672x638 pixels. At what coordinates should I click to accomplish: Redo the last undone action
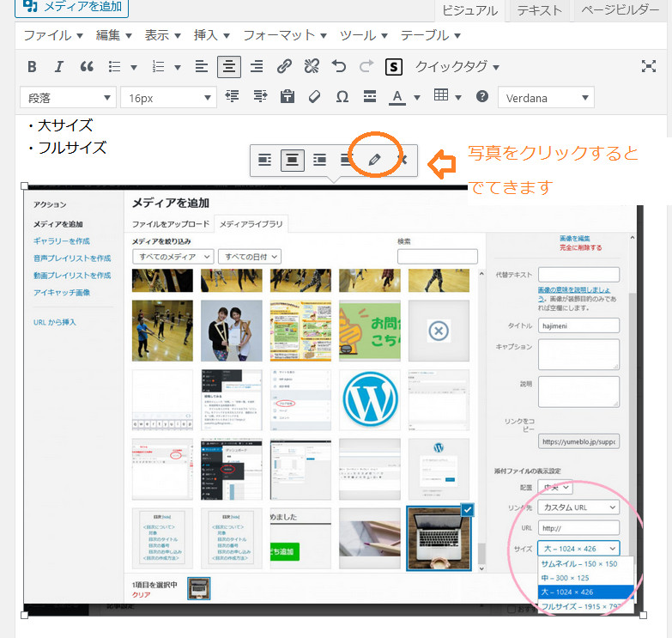point(366,67)
